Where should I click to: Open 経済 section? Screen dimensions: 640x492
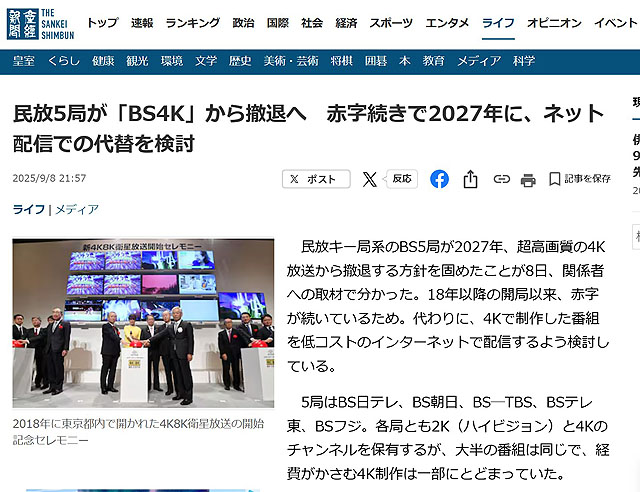[346, 23]
